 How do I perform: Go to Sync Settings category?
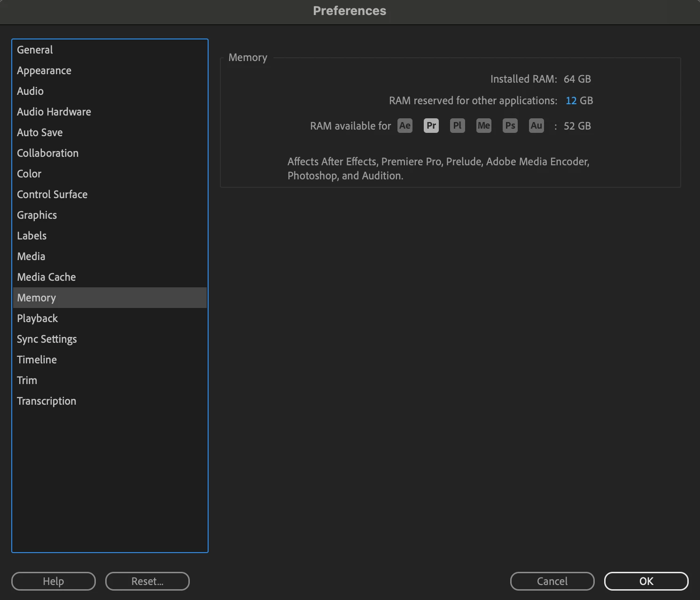pyautogui.click(x=110, y=339)
